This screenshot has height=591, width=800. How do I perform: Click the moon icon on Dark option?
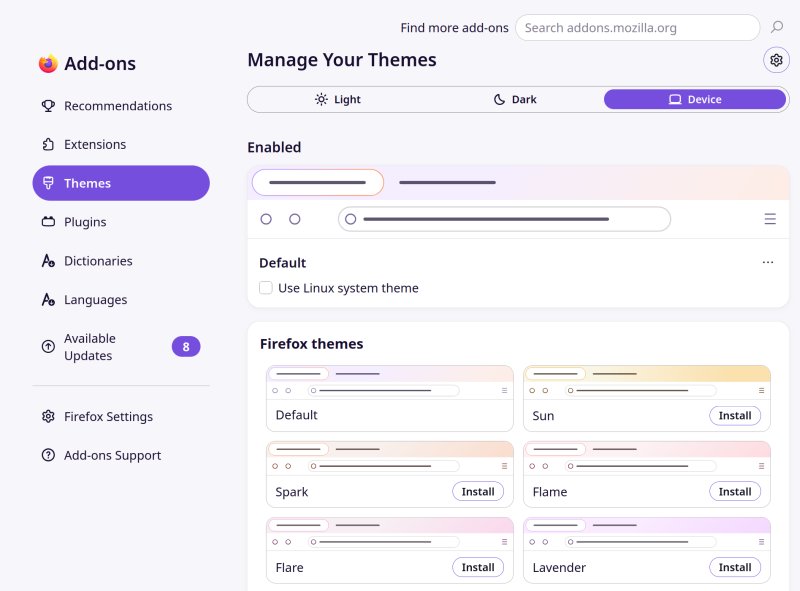[x=499, y=100]
